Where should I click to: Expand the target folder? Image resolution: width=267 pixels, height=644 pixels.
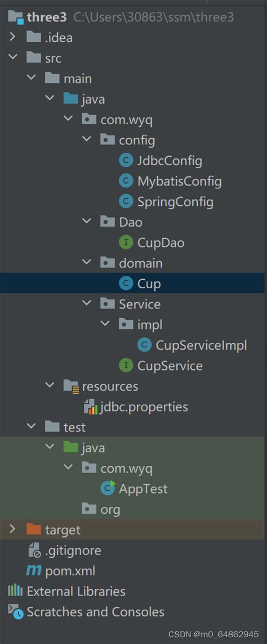pos(12,529)
